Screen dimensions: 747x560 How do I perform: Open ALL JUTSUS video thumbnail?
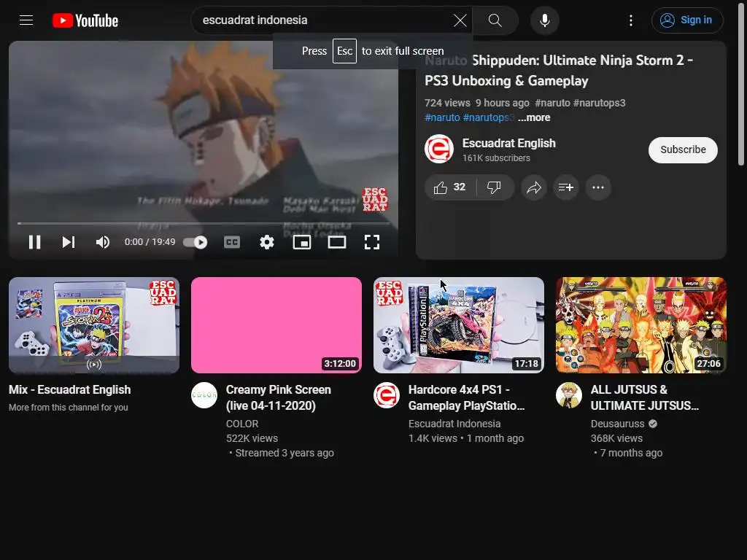tap(640, 325)
